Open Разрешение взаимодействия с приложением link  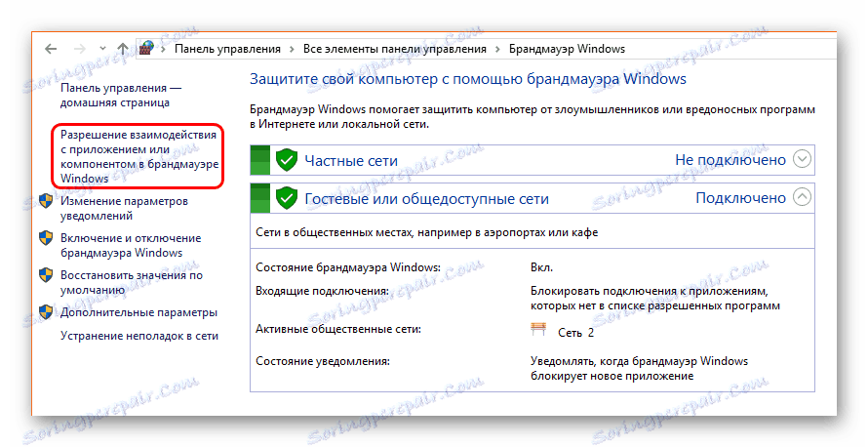coord(138,156)
